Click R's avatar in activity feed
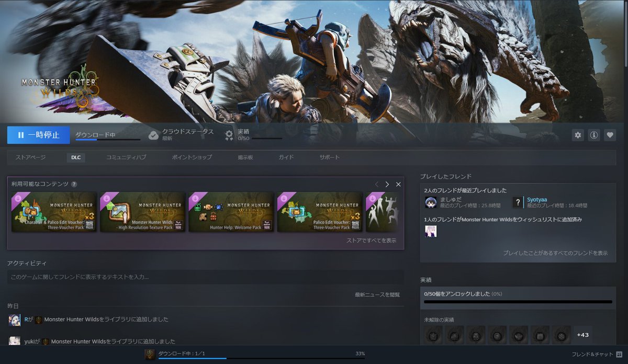The height and width of the screenshot is (364, 628). pos(15,320)
